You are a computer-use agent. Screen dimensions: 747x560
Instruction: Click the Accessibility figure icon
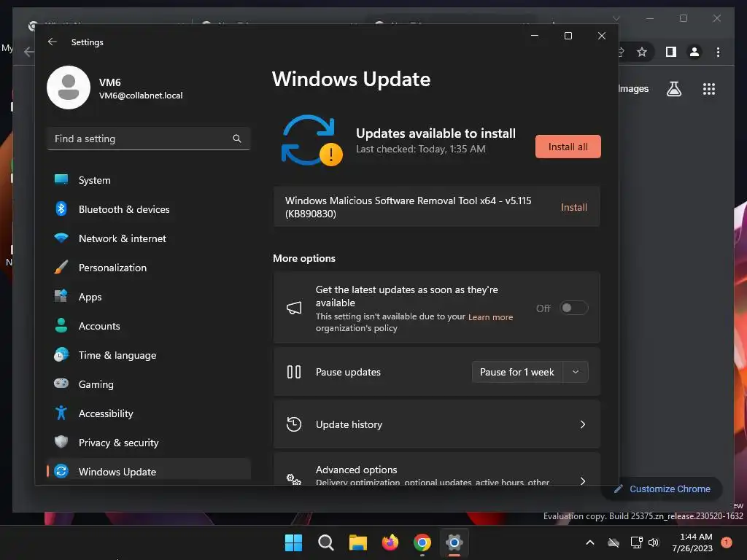tap(61, 413)
